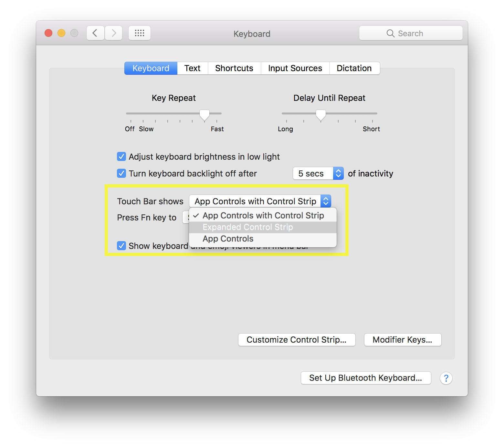Pick App Controls with Control Strip option
The image size is (504, 448).
tap(263, 216)
